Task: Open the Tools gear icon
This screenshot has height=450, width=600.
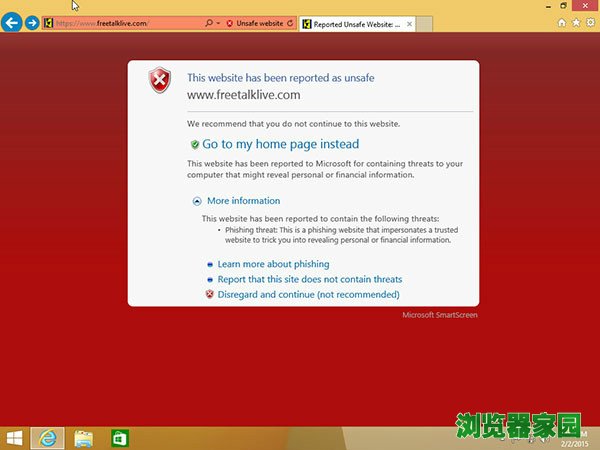Action: [590, 22]
